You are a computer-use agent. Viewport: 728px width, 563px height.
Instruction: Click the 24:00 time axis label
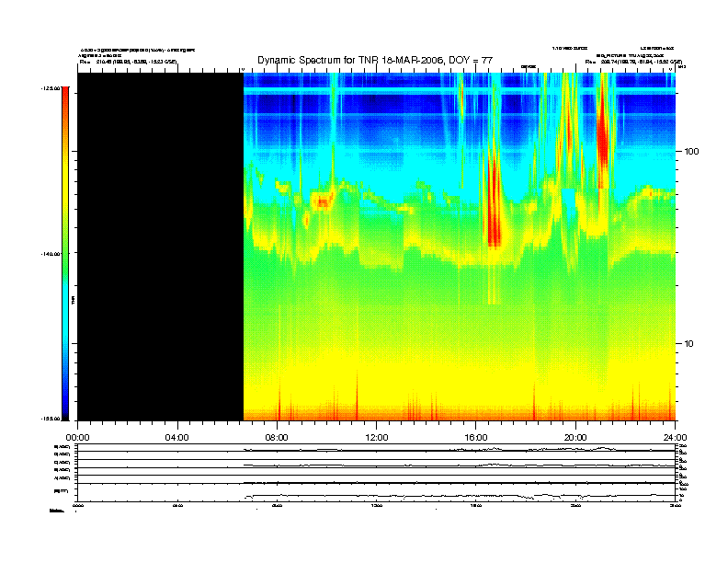coord(676,438)
